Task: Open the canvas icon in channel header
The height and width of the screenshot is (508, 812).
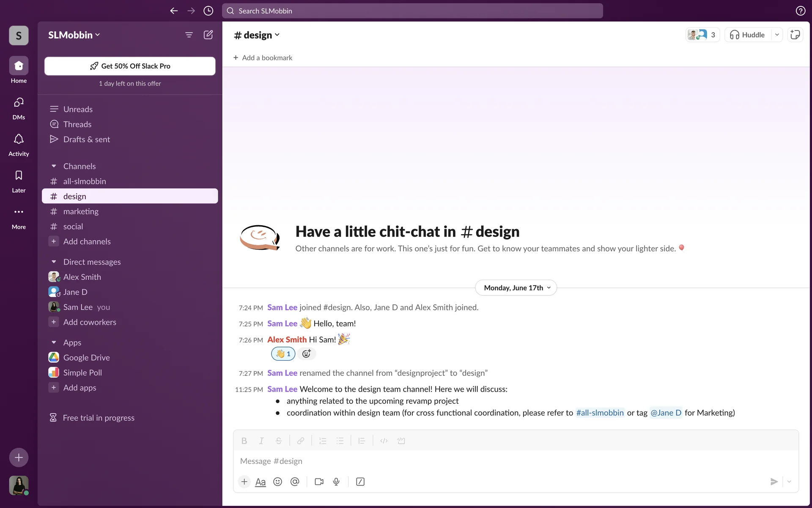Action: coord(795,35)
